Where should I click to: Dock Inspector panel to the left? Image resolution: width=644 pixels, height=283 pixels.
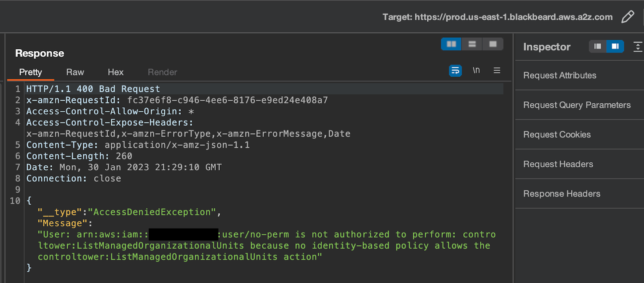tap(598, 47)
